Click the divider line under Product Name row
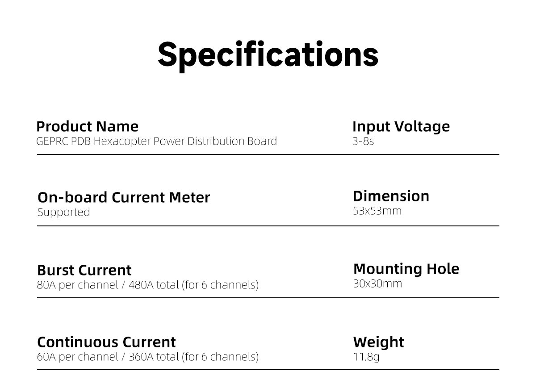 (x=268, y=154)
